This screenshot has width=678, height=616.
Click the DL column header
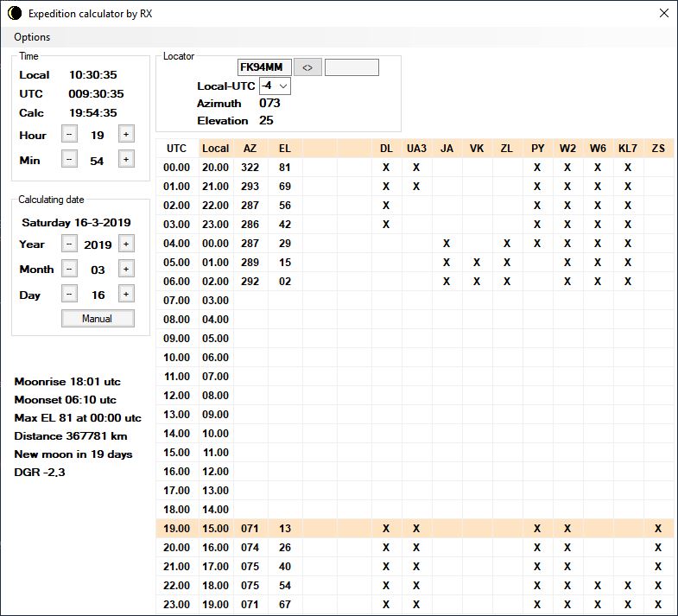[x=386, y=149]
